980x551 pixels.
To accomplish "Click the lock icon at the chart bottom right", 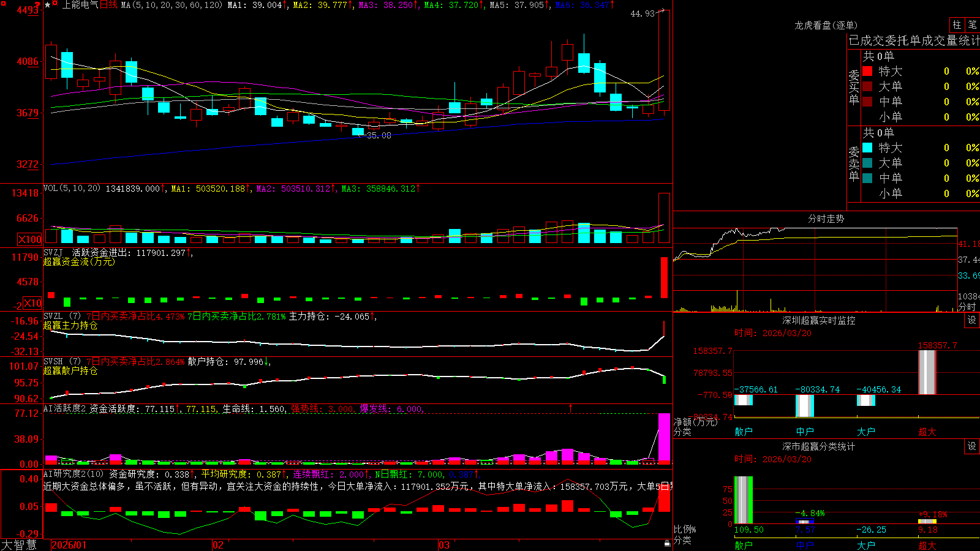I will pyautogui.click(x=667, y=544).
